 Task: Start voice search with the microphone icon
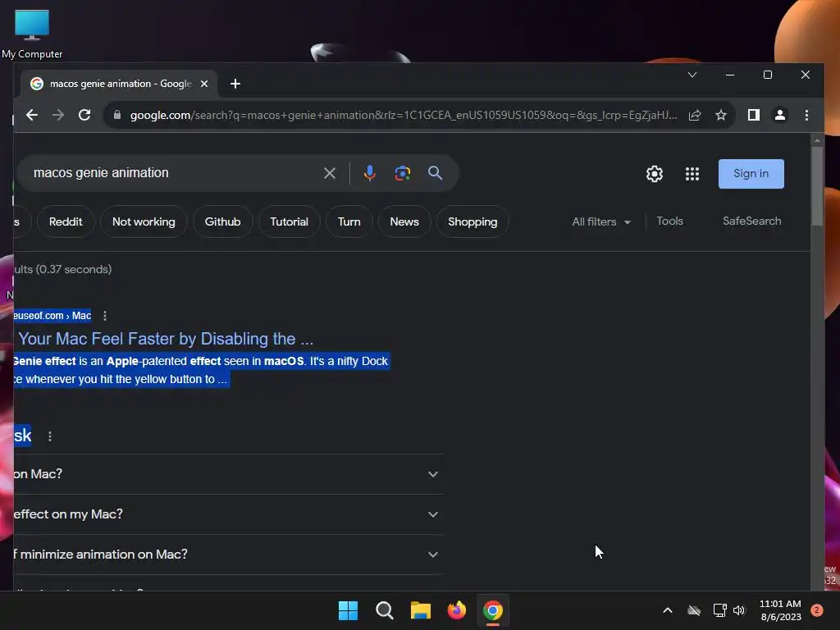click(x=370, y=173)
